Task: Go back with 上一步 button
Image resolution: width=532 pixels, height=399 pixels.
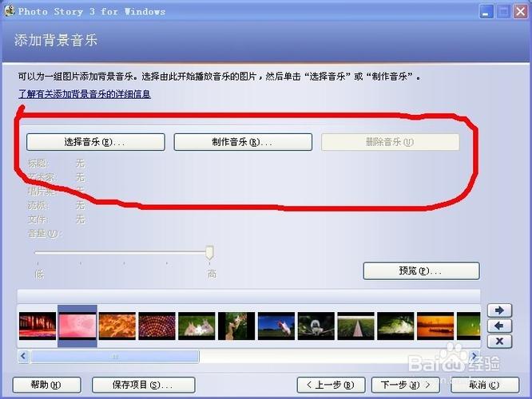Action: pos(332,385)
